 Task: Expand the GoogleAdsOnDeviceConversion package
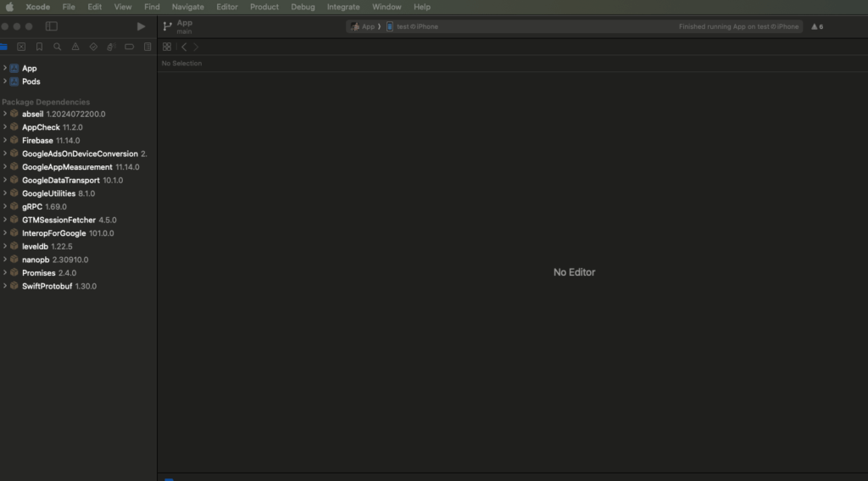pos(4,153)
